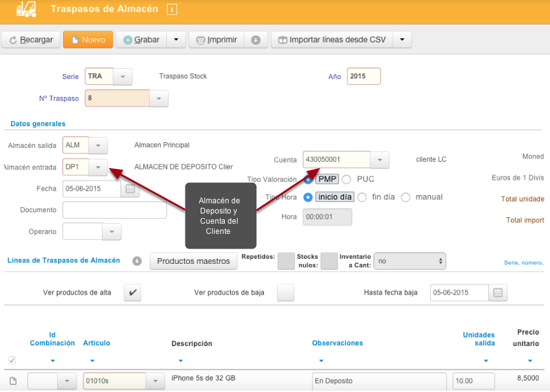The image size is (550, 392).
Task: Enable Ver productos de baja checkbox
Action: click(286, 293)
